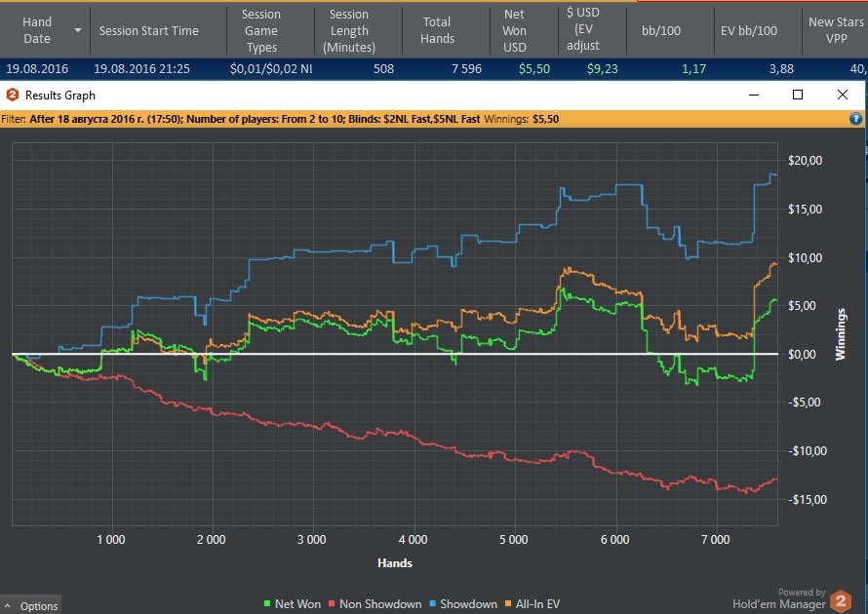Viewport: 868px width, 614px height.
Task: Expand the Options panel arrow
Action: (8, 605)
